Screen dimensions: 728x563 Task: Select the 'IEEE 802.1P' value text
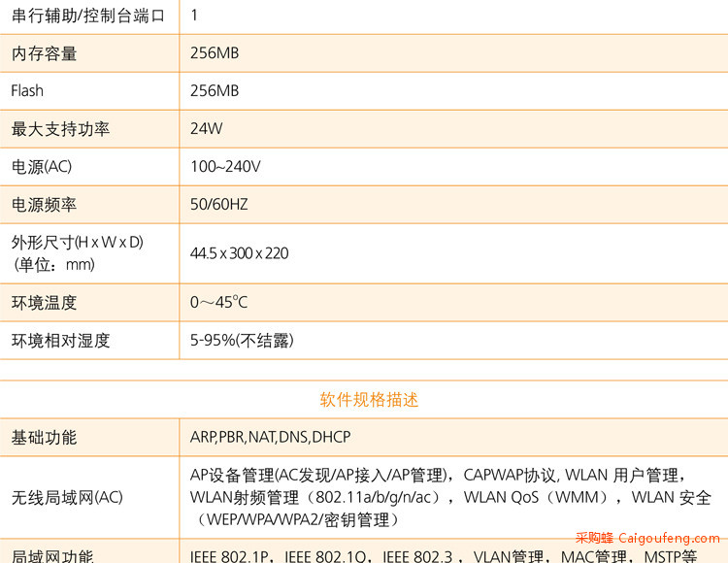pos(229,556)
